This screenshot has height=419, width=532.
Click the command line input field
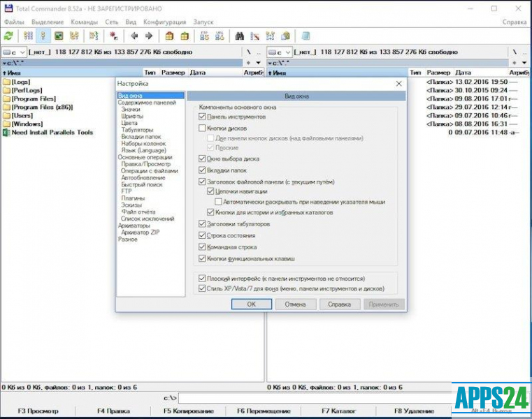pos(315,398)
